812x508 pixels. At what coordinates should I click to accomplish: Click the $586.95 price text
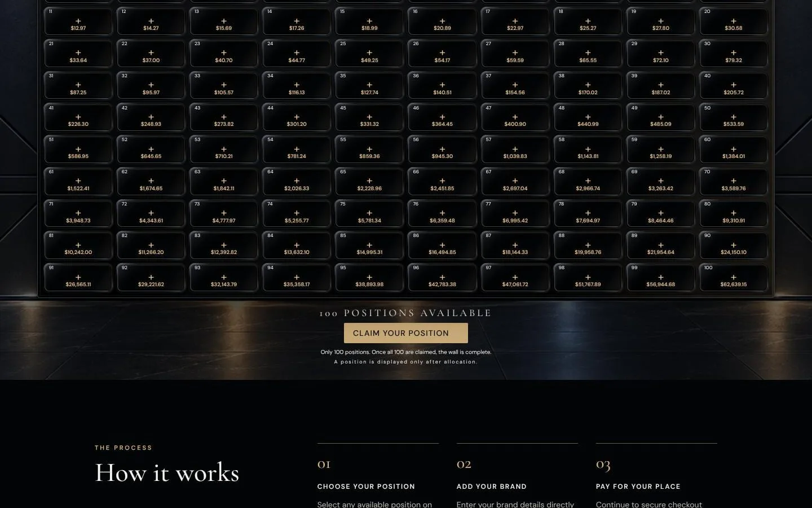(78, 156)
